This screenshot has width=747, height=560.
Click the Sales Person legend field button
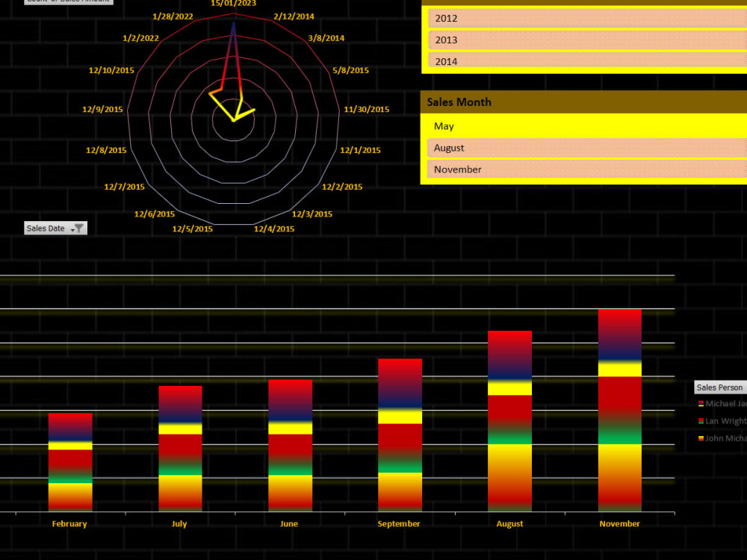coord(720,388)
